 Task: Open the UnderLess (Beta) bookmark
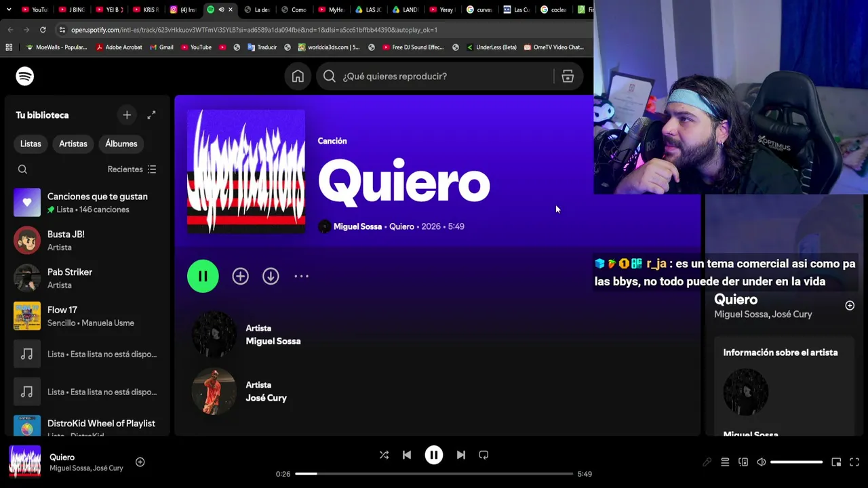click(491, 47)
